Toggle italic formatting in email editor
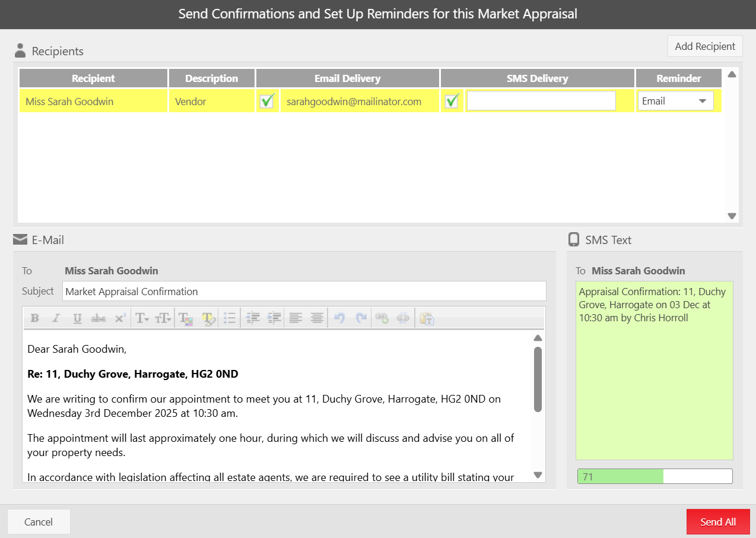 coord(56,318)
